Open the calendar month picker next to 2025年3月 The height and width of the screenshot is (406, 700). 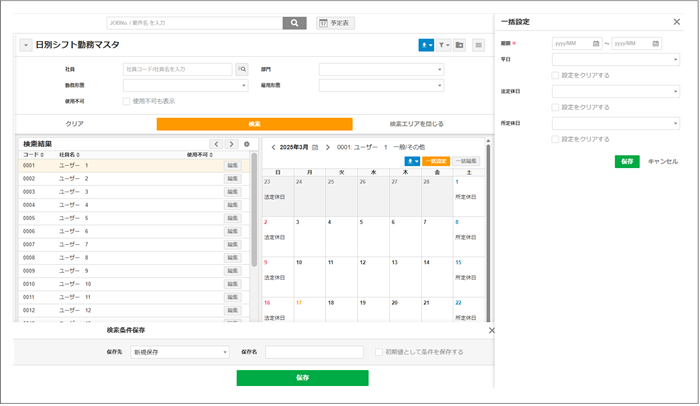pyautogui.click(x=315, y=147)
